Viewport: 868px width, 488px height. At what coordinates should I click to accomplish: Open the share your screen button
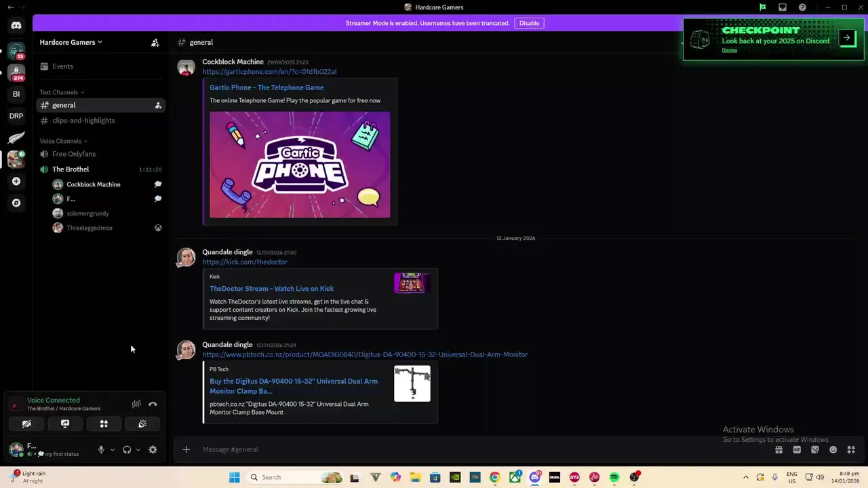tap(65, 424)
